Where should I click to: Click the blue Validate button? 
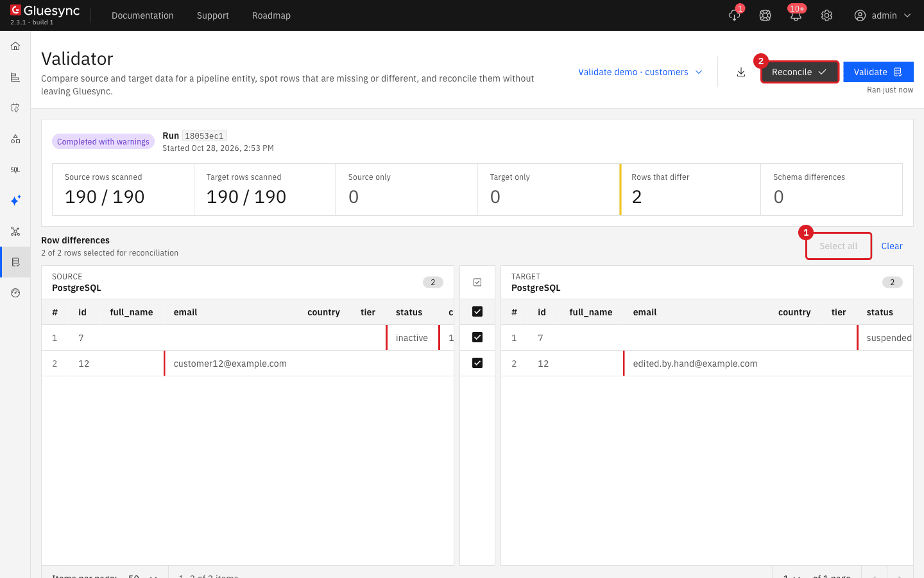[x=878, y=72]
